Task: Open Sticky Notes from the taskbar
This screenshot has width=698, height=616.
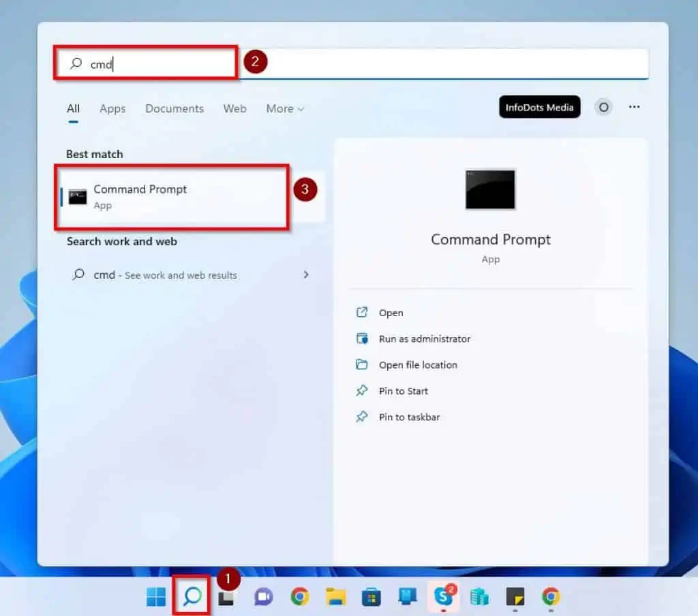Action: [x=515, y=597]
